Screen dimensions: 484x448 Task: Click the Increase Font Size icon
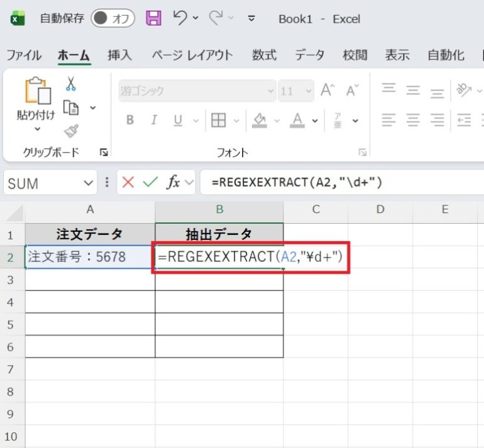[327, 90]
